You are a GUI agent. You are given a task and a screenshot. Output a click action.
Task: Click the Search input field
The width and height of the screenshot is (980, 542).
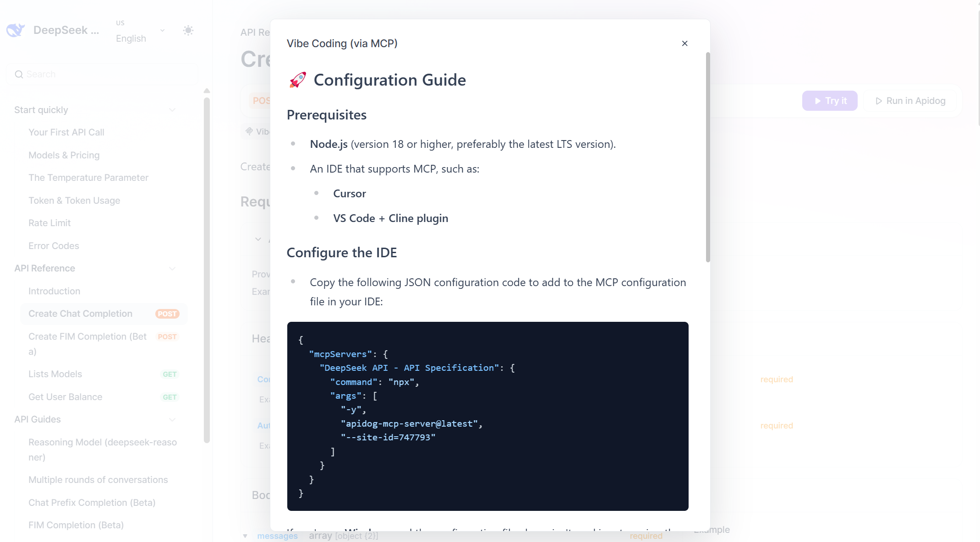[102, 74]
